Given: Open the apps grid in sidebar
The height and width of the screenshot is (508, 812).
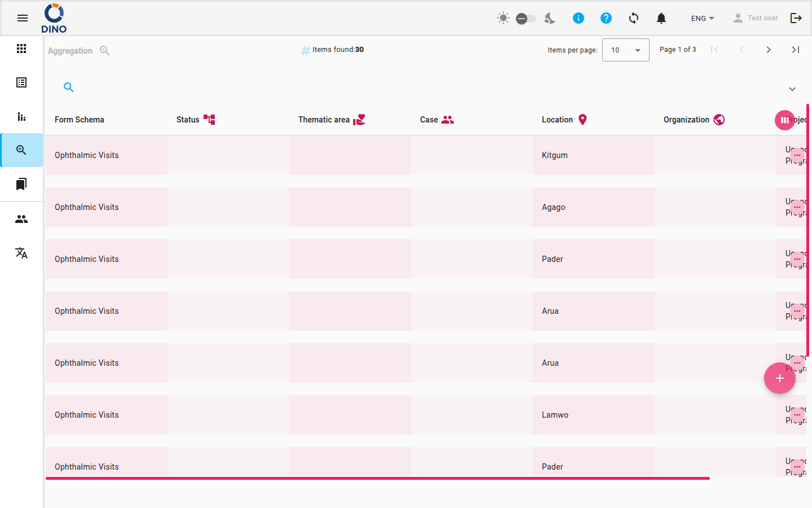Looking at the screenshot, I should pyautogui.click(x=21, y=49).
